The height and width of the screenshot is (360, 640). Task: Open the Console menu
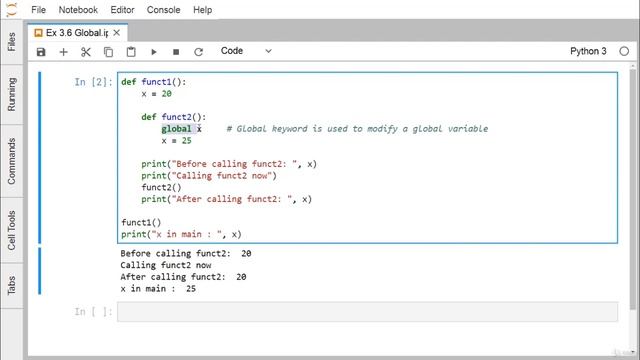163,10
